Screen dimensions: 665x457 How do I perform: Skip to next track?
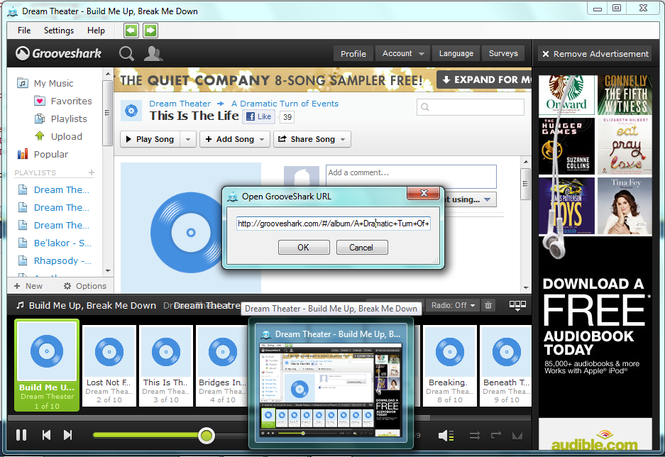[x=67, y=435]
